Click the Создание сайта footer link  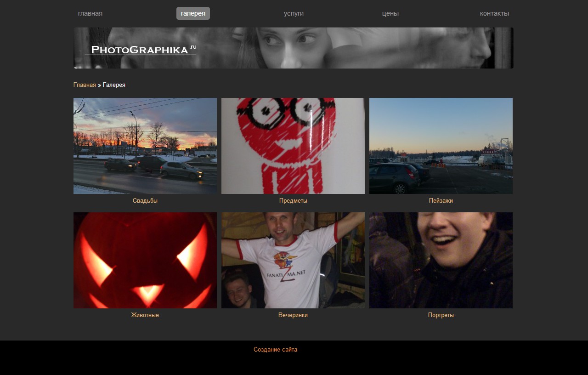(x=275, y=350)
